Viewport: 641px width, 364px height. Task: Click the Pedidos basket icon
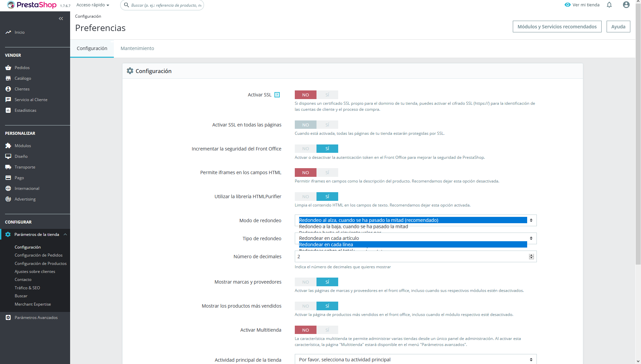(8, 68)
